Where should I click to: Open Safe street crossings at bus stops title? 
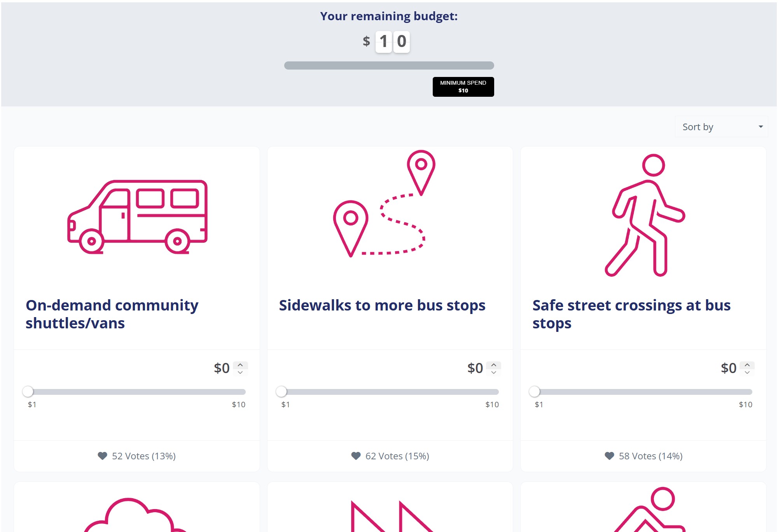pyautogui.click(x=631, y=314)
